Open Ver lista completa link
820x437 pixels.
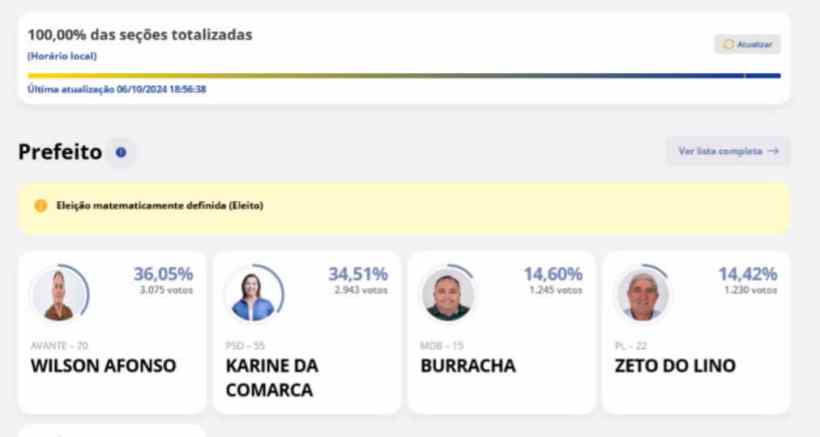(x=728, y=151)
